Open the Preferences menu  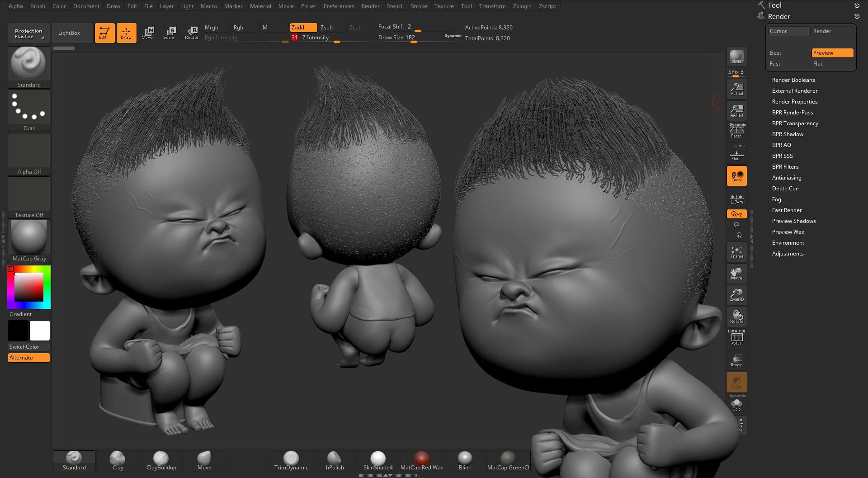pyautogui.click(x=339, y=6)
